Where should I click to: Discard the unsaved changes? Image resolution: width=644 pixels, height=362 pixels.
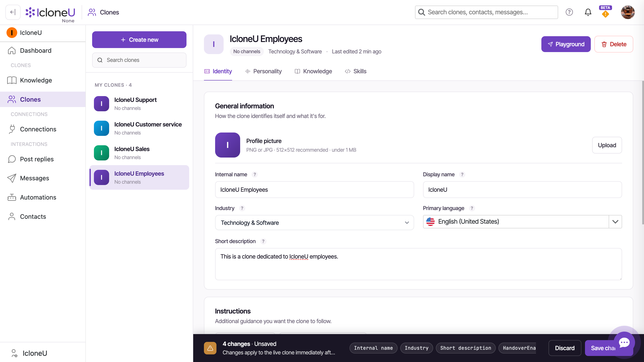coord(565,348)
